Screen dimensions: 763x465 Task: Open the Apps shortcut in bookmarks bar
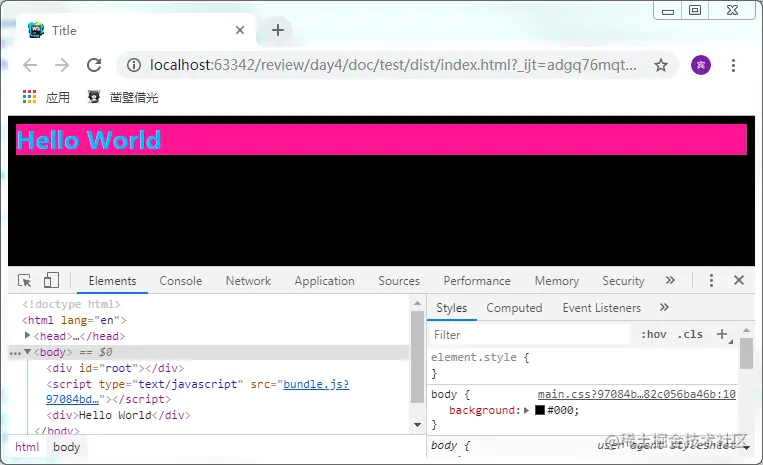pyautogui.click(x=46, y=97)
